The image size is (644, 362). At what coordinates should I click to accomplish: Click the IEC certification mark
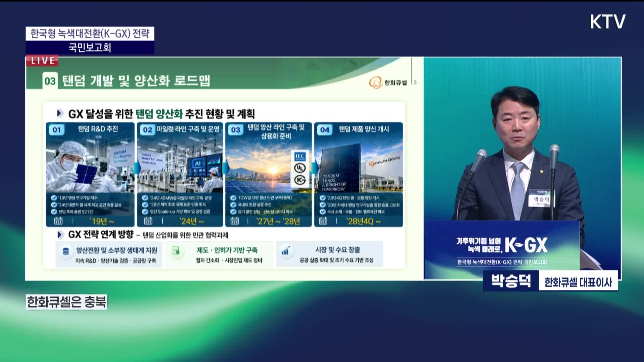pos(300,157)
